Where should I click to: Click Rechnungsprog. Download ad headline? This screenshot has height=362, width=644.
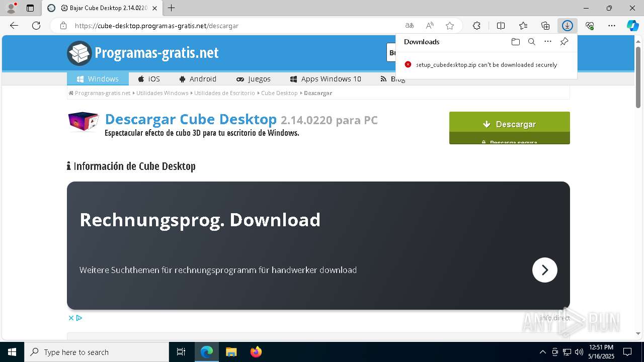pos(200,220)
